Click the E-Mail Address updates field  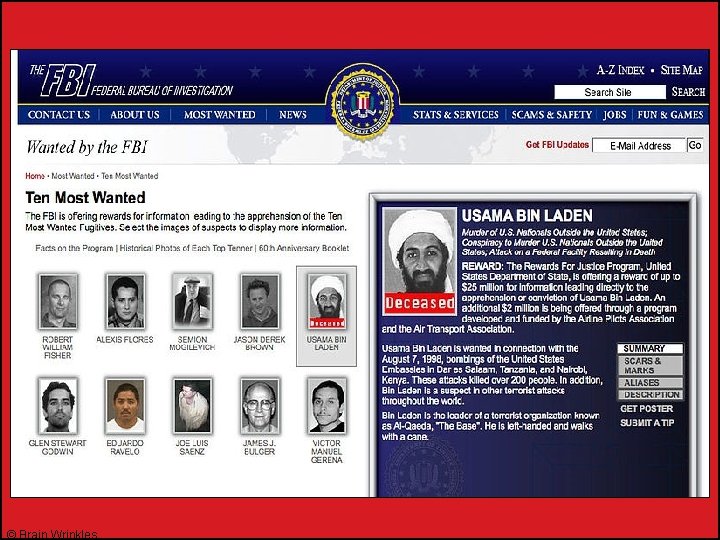[639, 146]
